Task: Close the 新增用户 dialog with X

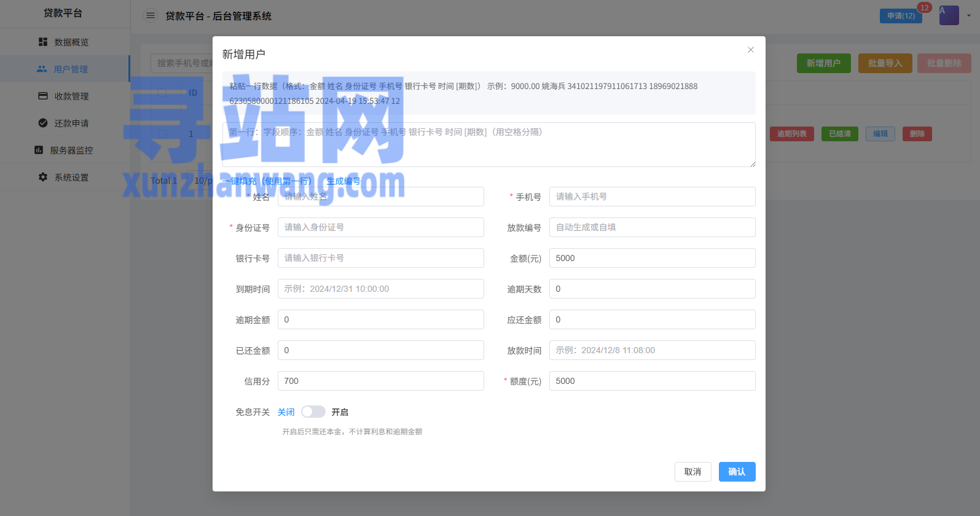Action: 750,50
